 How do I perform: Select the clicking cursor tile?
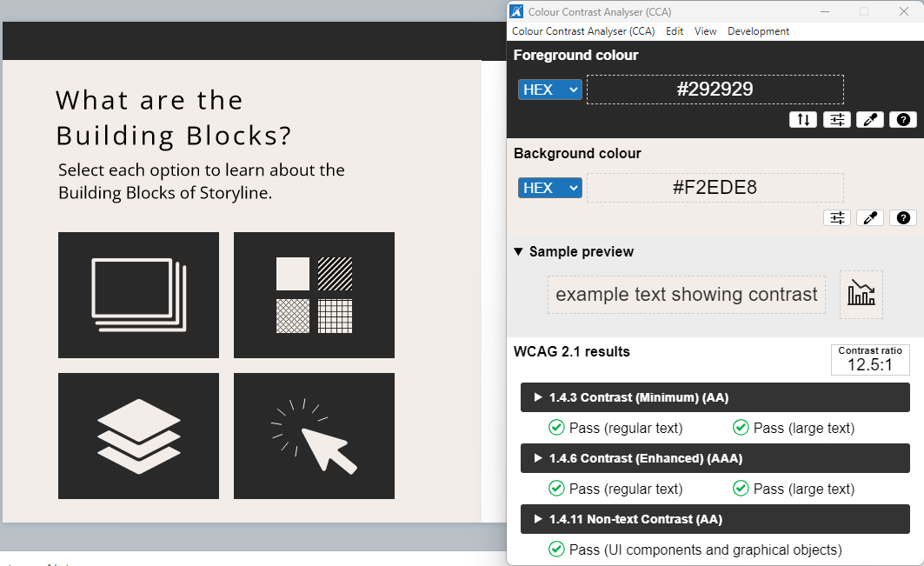[x=314, y=436]
